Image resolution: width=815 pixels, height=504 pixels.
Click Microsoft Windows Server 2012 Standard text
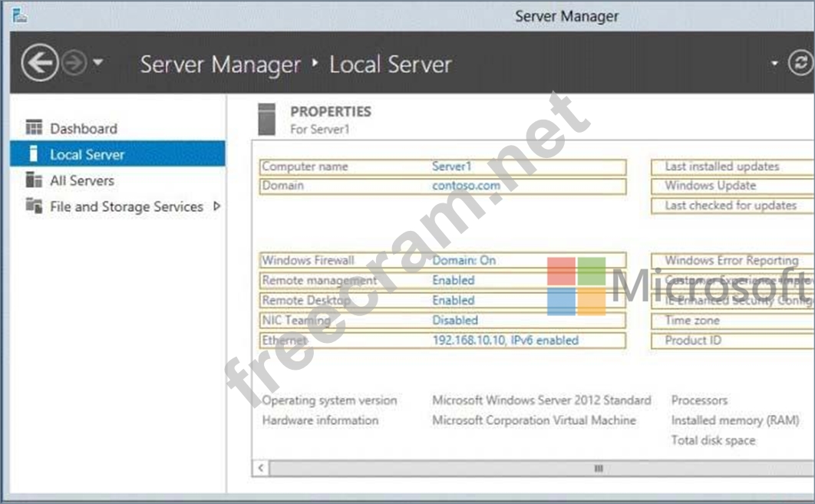(542, 400)
